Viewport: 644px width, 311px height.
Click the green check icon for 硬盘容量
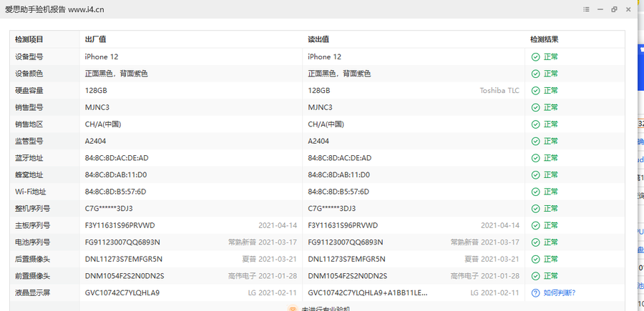coord(535,91)
